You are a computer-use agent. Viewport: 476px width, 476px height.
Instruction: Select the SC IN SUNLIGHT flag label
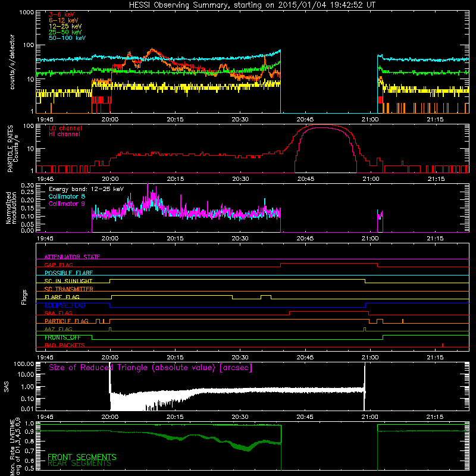pos(68,281)
